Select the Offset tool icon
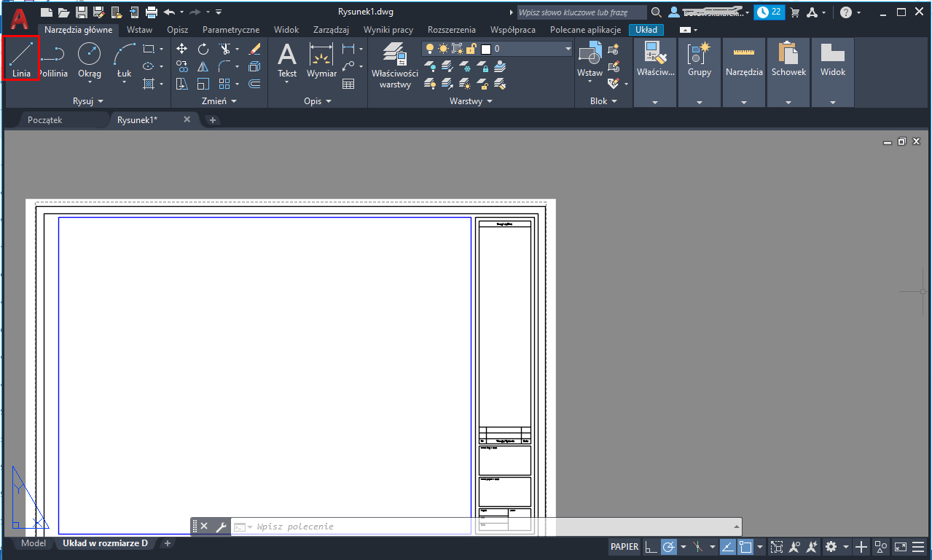 [x=254, y=84]
